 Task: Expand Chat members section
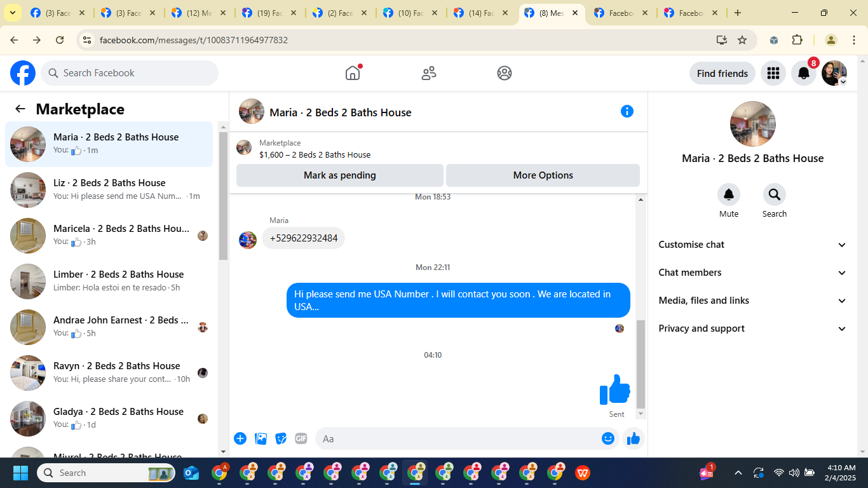coord(753,273)
